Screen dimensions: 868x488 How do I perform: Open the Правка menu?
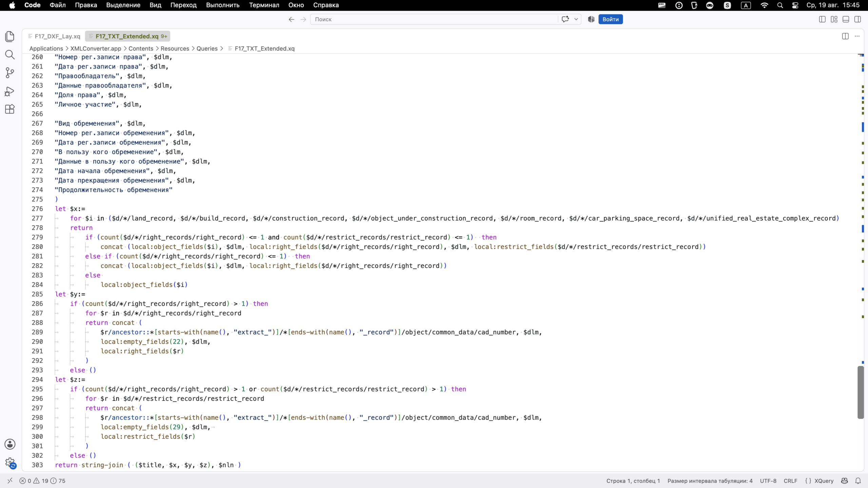tap(86, 5)
